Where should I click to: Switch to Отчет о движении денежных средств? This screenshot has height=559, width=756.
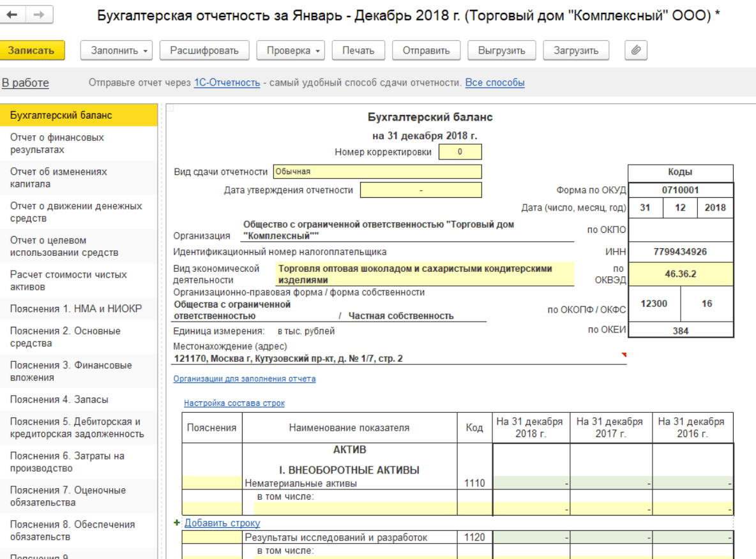[75, 212]
